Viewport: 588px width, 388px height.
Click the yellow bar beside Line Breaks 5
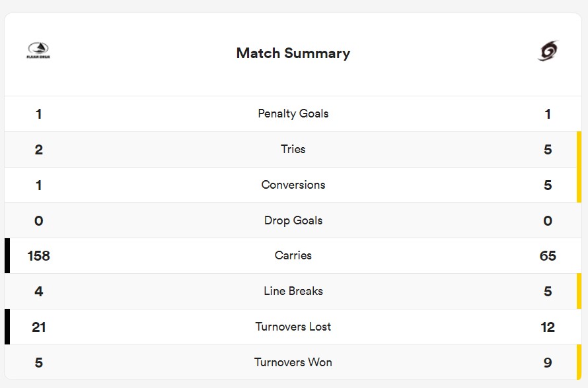579,291
